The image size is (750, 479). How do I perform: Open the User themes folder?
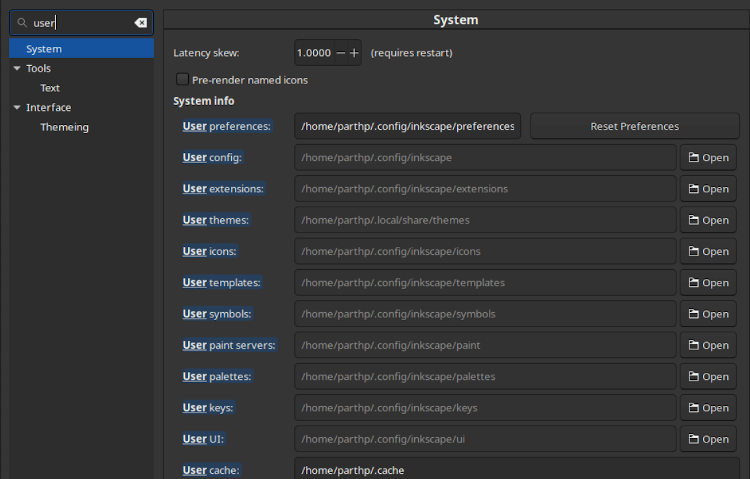point(708,220)
